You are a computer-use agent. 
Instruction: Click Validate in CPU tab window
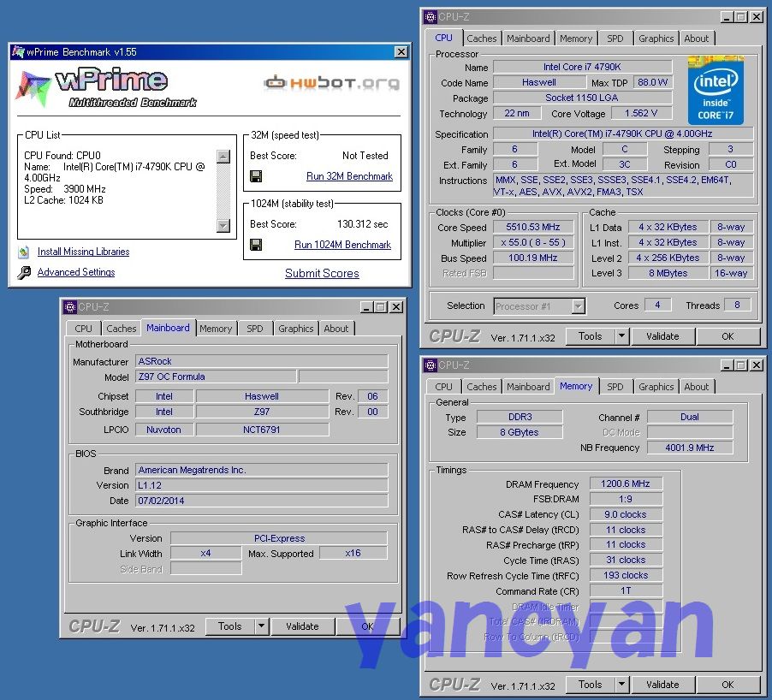point(662,336)
